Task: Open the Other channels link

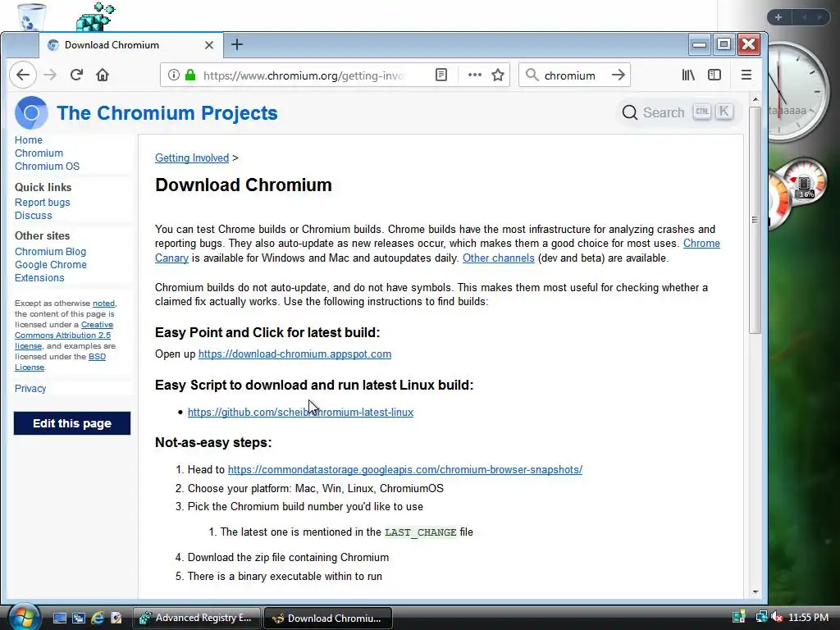Action: tap(498, 258)
